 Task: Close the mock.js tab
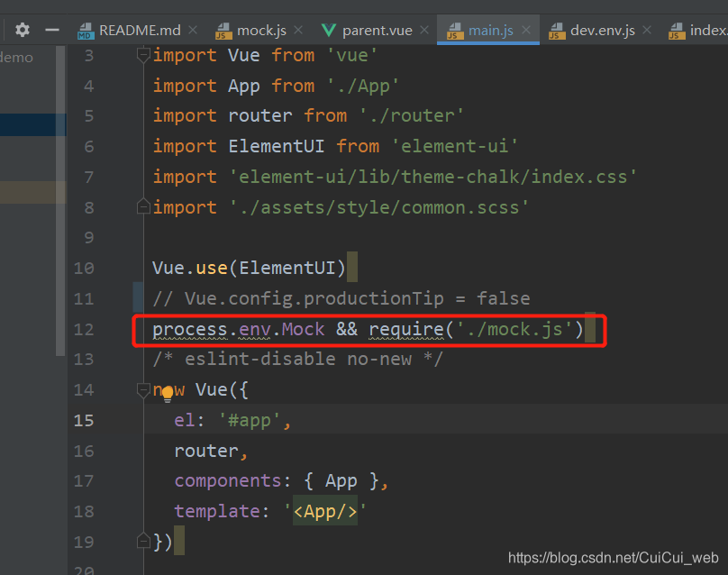(x=298, y=30)
